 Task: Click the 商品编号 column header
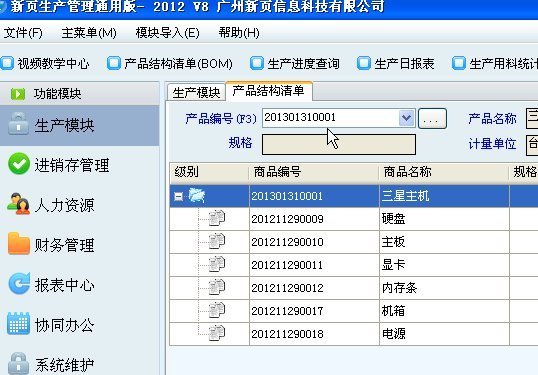pyautogui.click(x=314, y=172)
